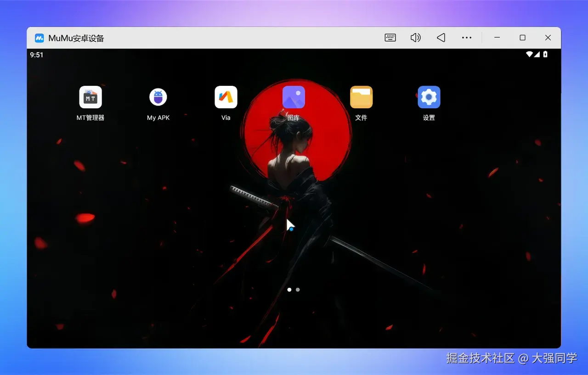Open the 图库 gallery app
The width and height of the screenshot is (588, 375).
click(x=294, y=97)
